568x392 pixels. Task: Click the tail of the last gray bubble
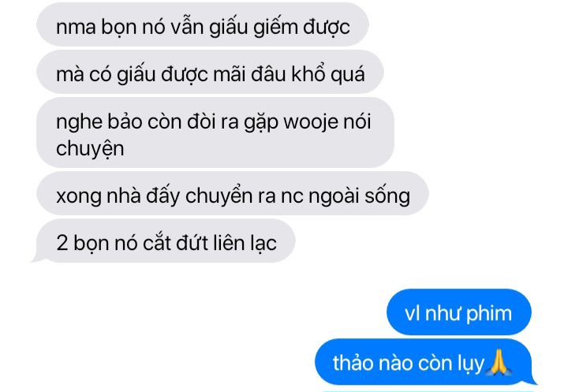click(37, 258)
